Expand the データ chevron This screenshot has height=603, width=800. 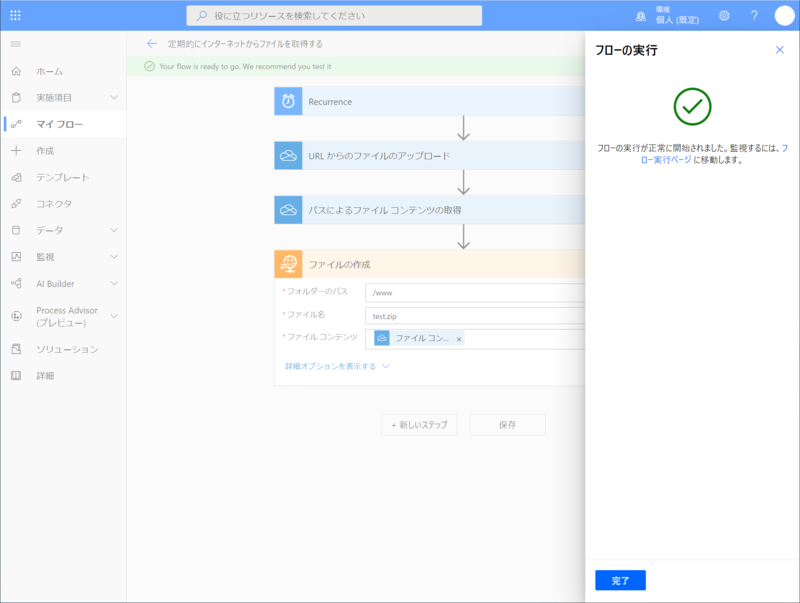(x=114, y=230)
